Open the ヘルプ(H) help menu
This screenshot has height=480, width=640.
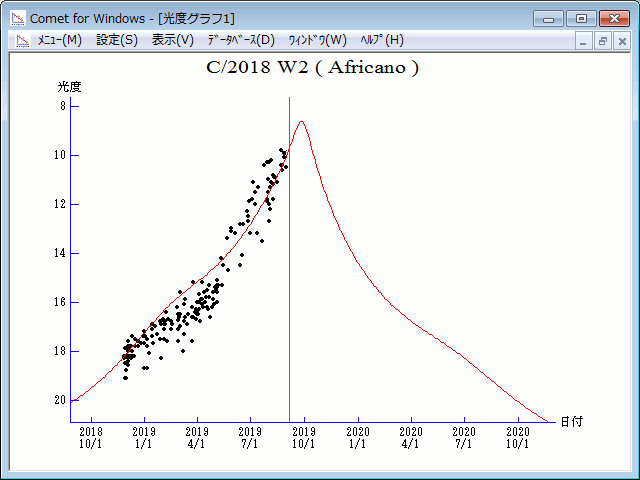coord(381,40)
